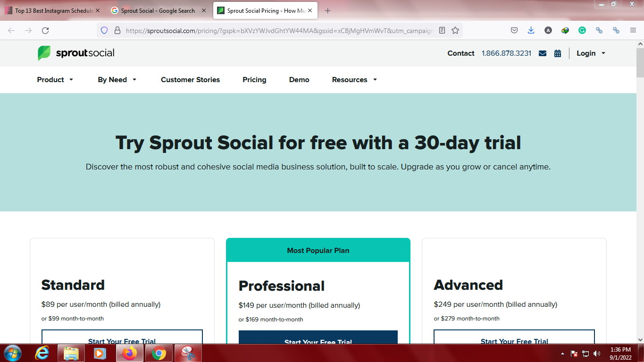The width and height of the screenshot is (644, 362).
Task: Click the browser forward arrow
Action: pos(28,30)
